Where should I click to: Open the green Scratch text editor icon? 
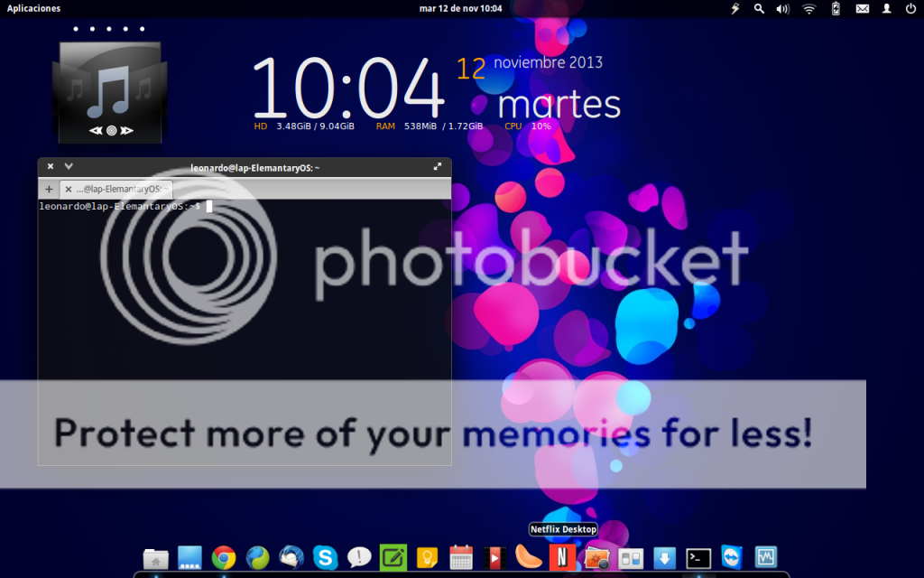point(393,558)
